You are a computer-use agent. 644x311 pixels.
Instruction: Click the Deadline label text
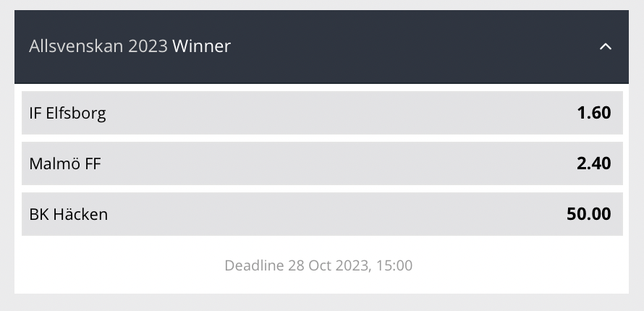pos(255,265)
